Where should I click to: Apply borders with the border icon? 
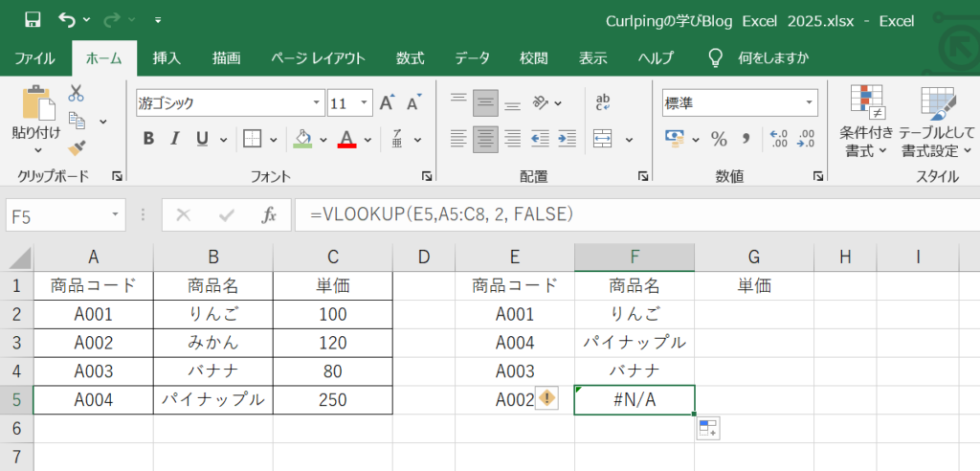pos(252,139)
